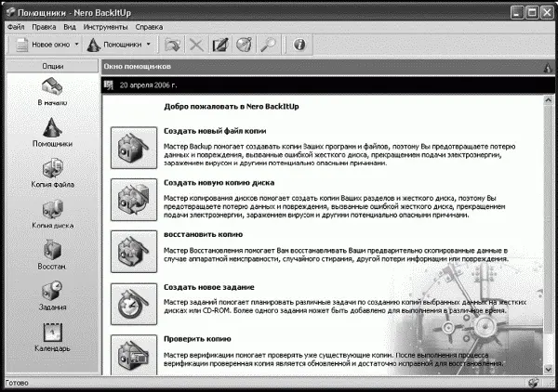Image resolution: width=558 pixels, height=392 pixels.
Task: Open the Файл menu
Action: click(16, 27)
